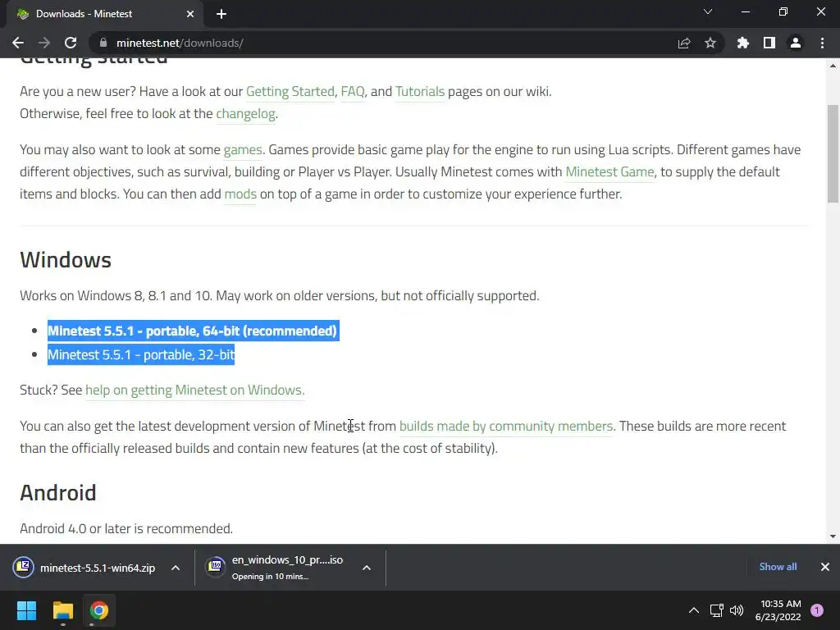
Task: Open the Windows Start menu
Action: pyautogui.click(x=26, y=610)
